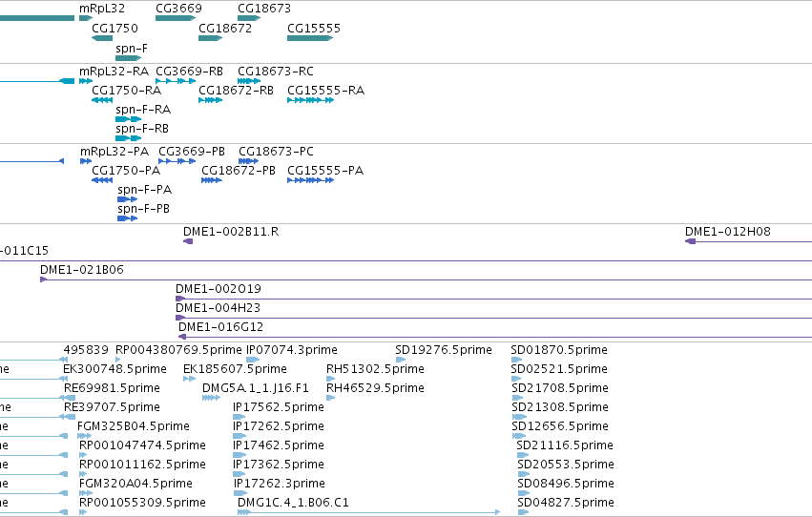
Task: Select clone DME1-021B06
Action: (x=82, y=270)
